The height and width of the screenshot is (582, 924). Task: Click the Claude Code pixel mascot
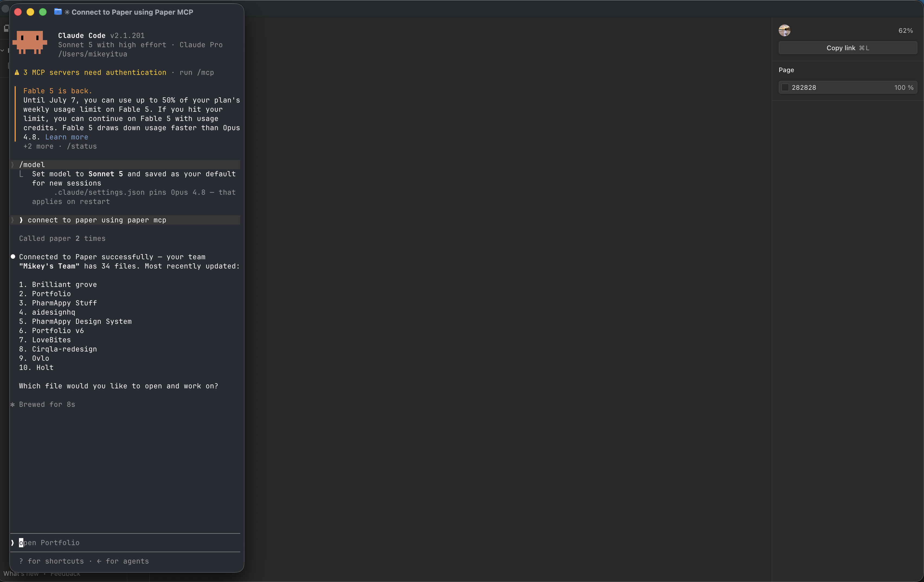click(30, 42)
